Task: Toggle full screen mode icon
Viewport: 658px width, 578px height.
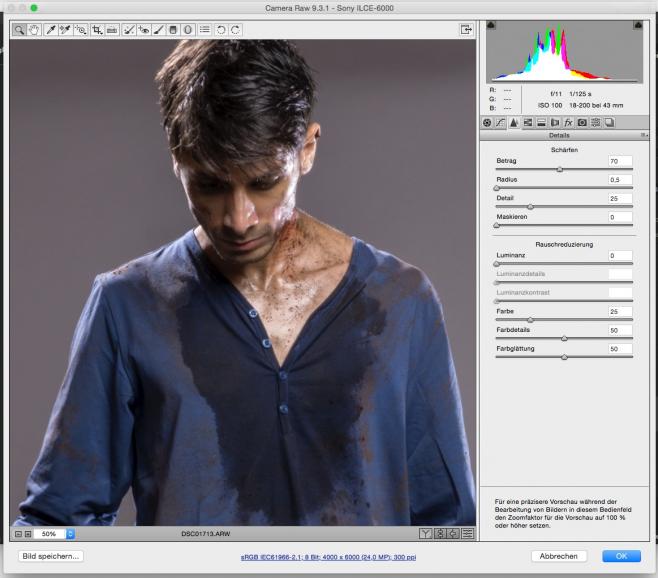Action: click(x=465, y=30)
